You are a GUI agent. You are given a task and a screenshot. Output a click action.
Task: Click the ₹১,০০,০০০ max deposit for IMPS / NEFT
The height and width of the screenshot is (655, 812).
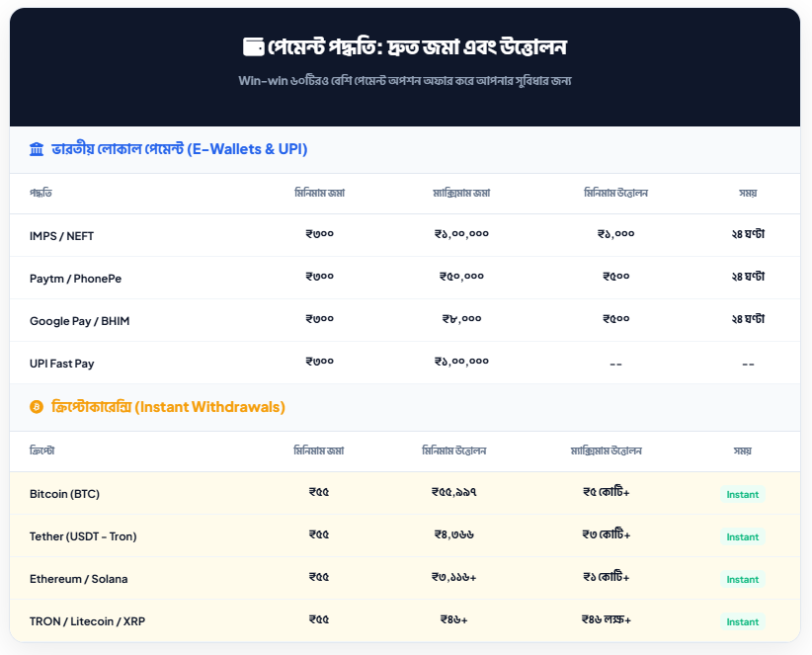click(461, 234)
